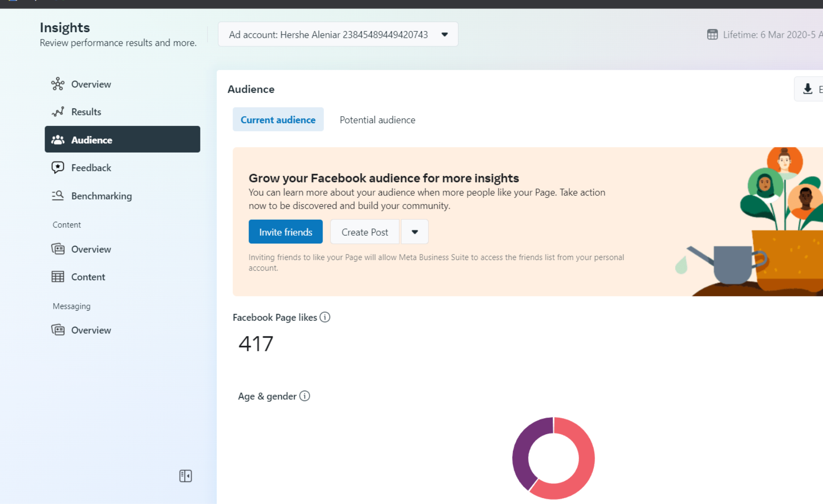The image size is (823, 504).
Task: Click the Create Post button
Action: 365,232
